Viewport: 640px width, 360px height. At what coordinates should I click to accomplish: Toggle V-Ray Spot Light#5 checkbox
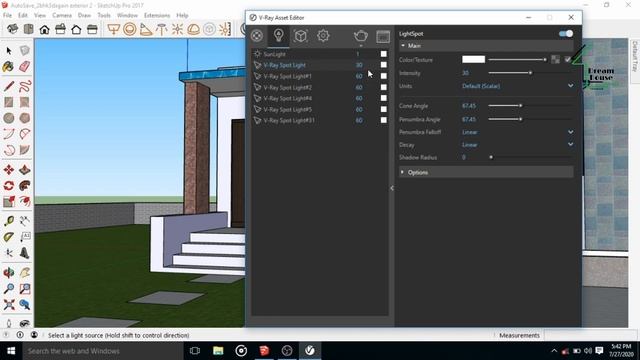pos(384,109)
